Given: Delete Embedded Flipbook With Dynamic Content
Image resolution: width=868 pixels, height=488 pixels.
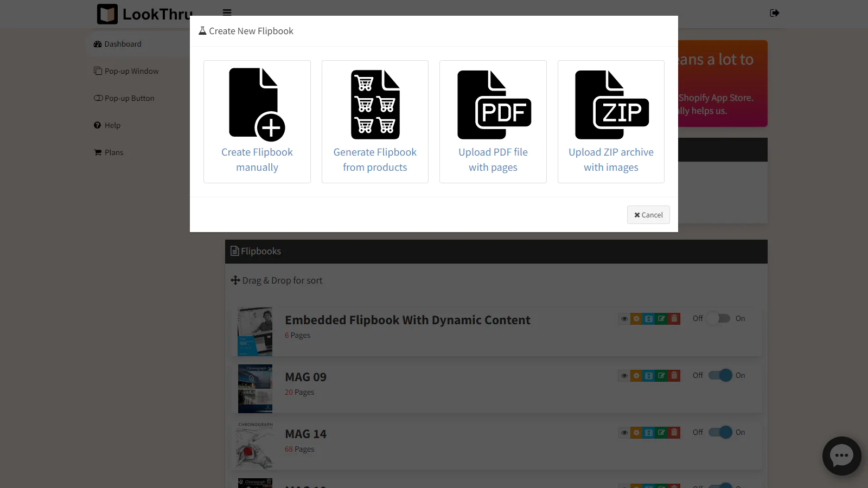Looking at the screenshot, I should (674, 319).
